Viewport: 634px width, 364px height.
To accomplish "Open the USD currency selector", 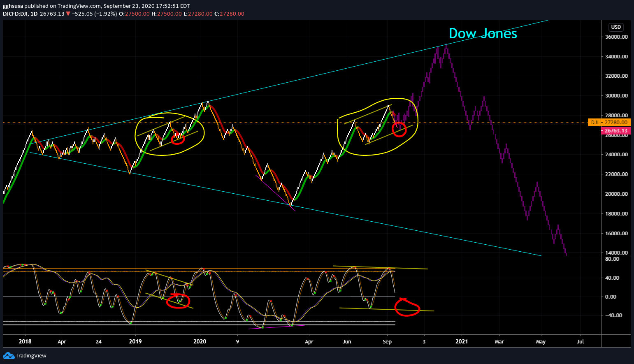I will coord(615,27).
